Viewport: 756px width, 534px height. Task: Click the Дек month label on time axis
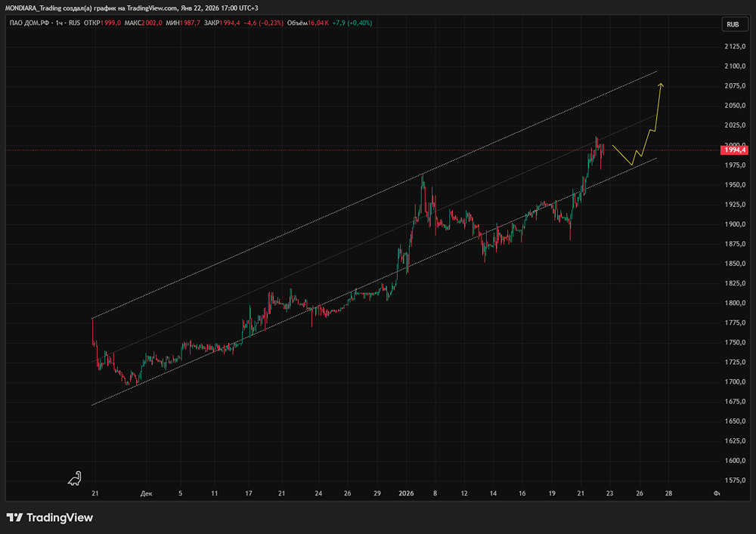pyautogui.click(x=147, y=493)
